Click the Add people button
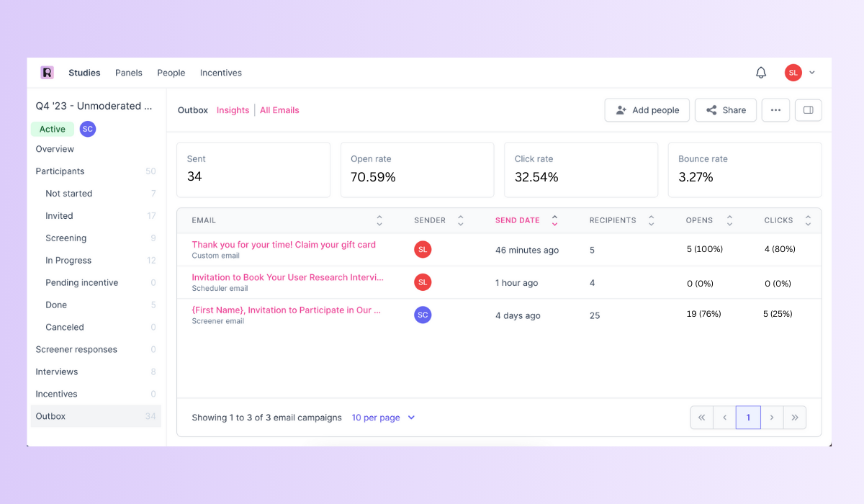Screen dimensions: 864x504 tap(647, 110)
